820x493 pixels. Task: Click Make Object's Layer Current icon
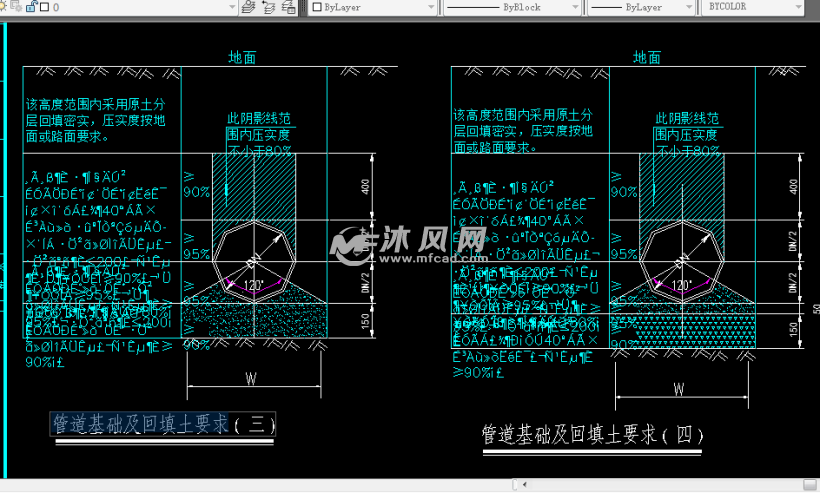pyautogui.click(x=248, y=6)
